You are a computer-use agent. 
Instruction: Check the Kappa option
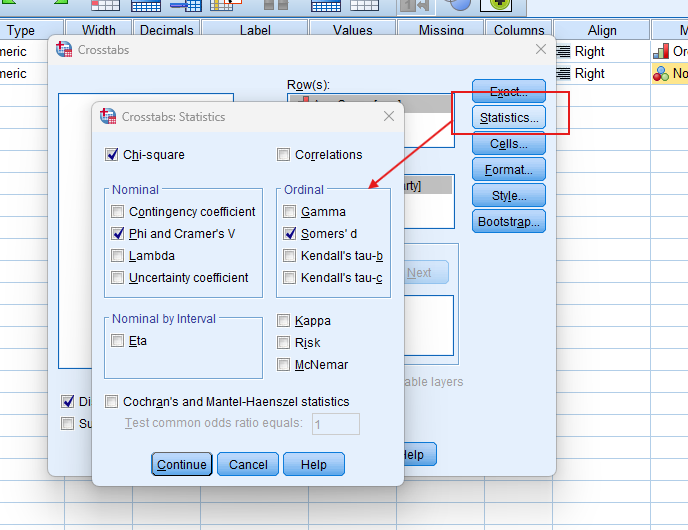284,321
